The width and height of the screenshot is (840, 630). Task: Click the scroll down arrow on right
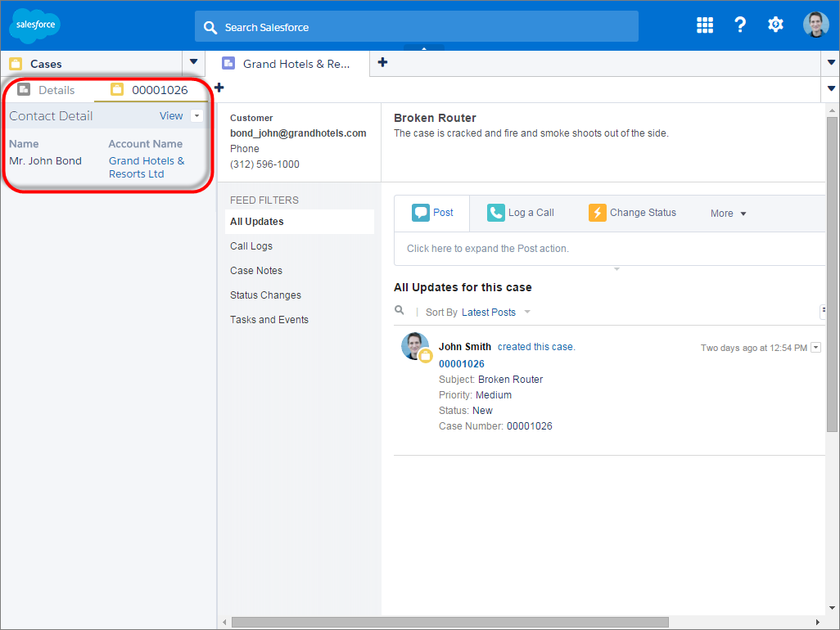(832, 608)
